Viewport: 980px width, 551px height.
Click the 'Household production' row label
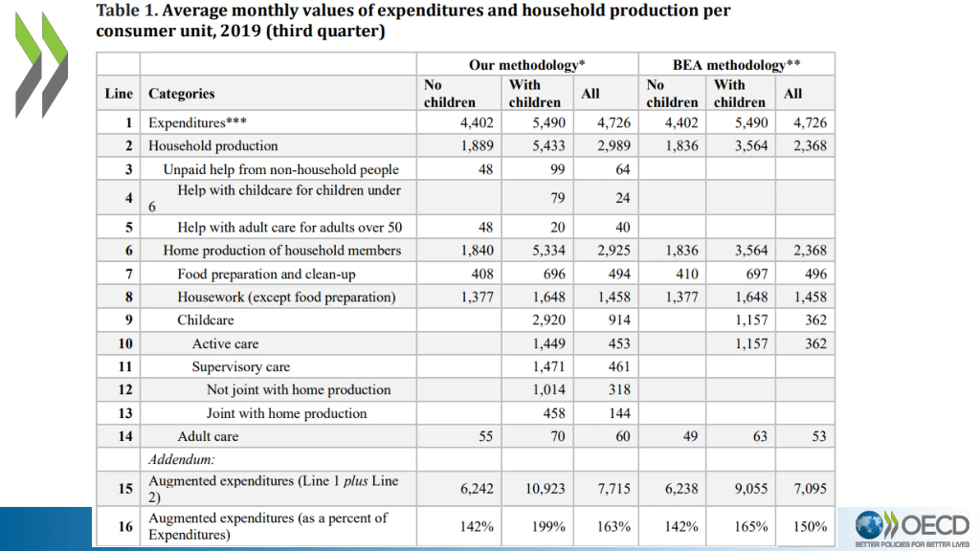pos(213,146)
